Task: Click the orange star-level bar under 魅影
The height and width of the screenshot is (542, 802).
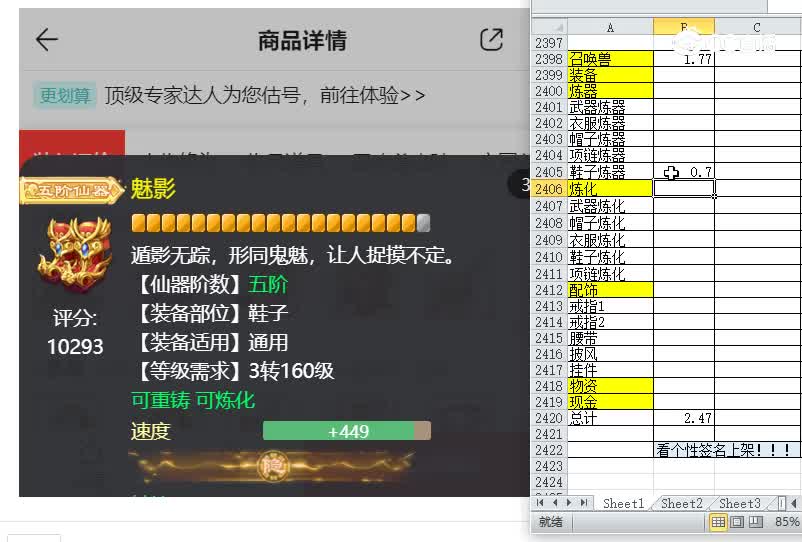Action: point(281,223)
